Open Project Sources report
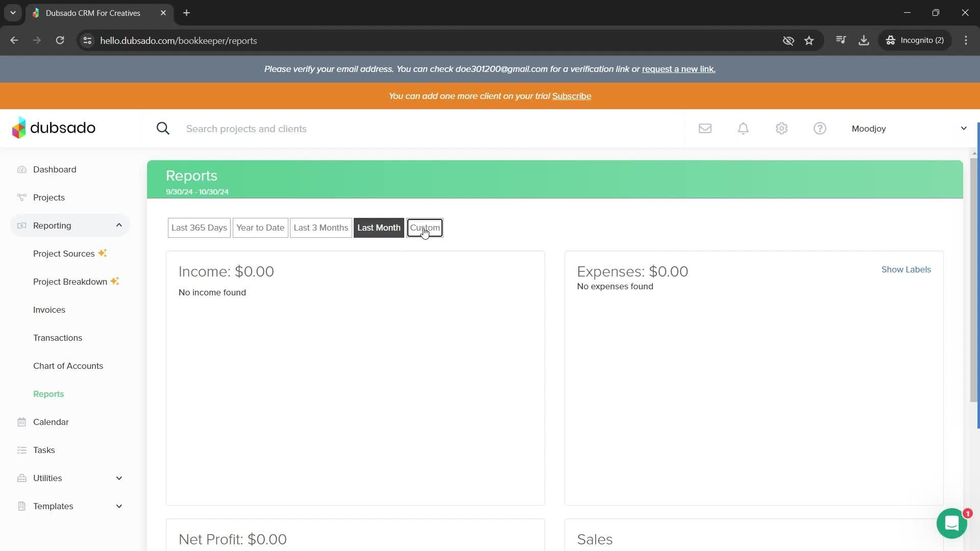 (x=64, y=254)
